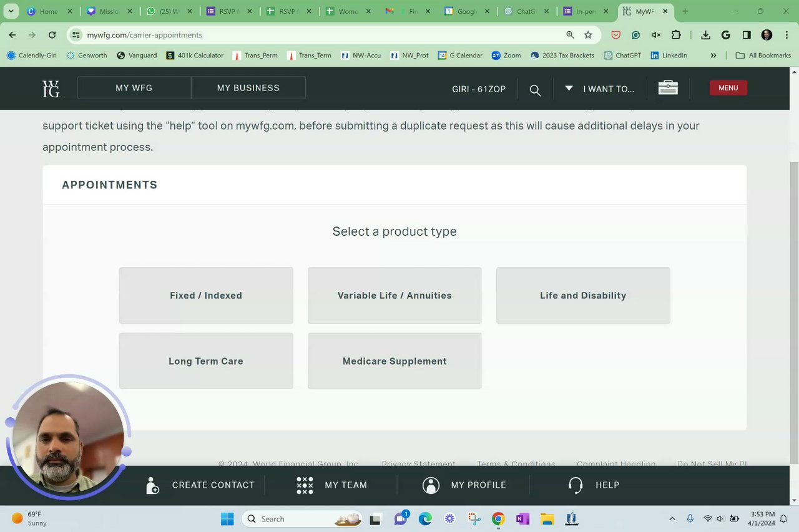Screen dimensions: 799x532
Task: Open the Grammarly extension icon
Action: [x=635, y=35]
